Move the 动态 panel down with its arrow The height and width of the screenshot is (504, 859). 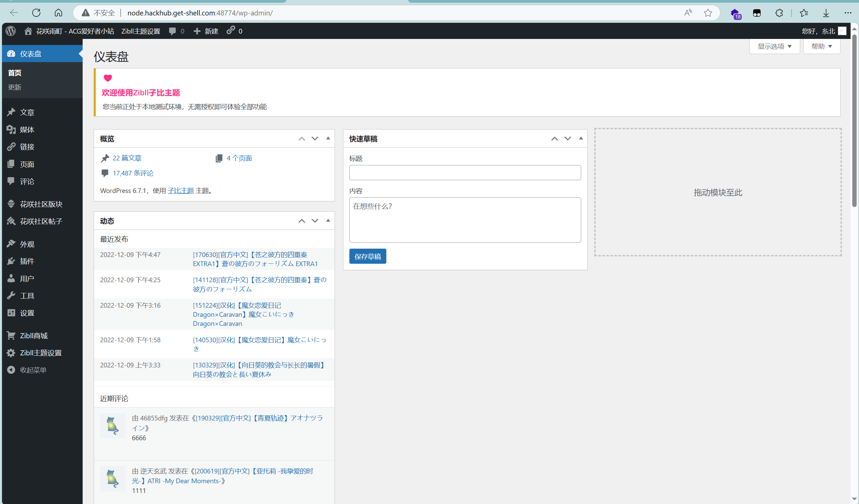pyautogui.click(x=315, y=220)
